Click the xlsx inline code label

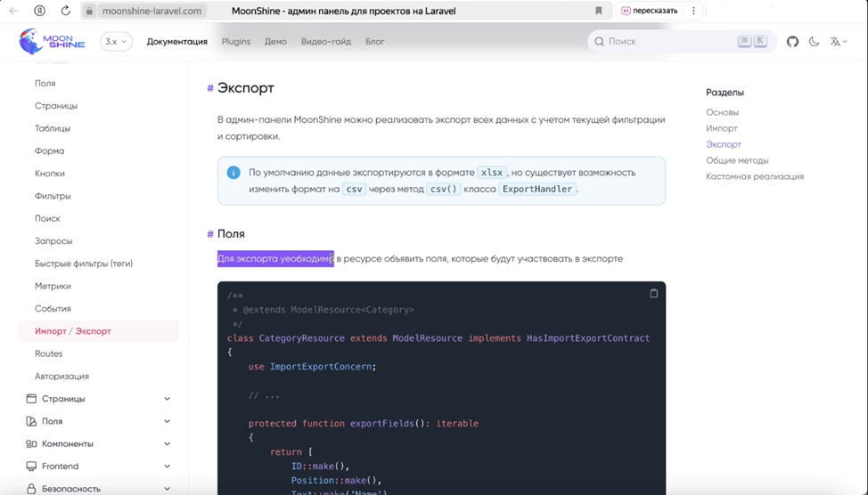point(492,173)
